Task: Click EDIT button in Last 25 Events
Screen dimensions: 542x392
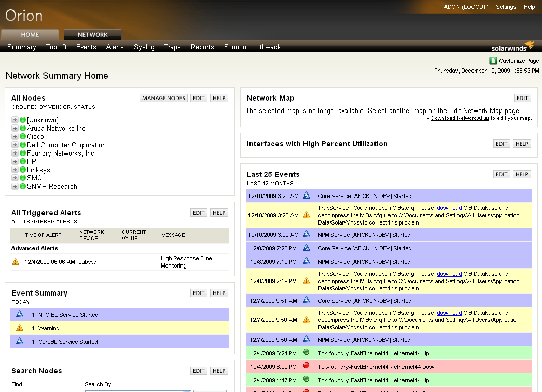Action: click(x=502, y=174)
